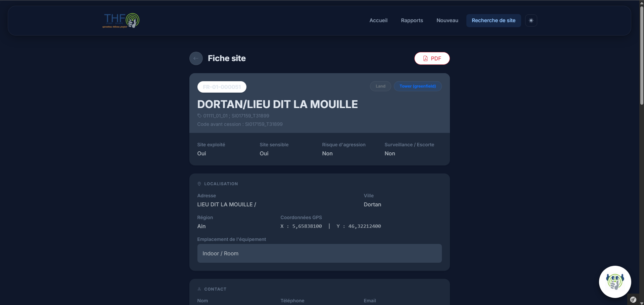Open the Symfony profiler via the sf icon
644x305 pixels.
click(634, 299)
